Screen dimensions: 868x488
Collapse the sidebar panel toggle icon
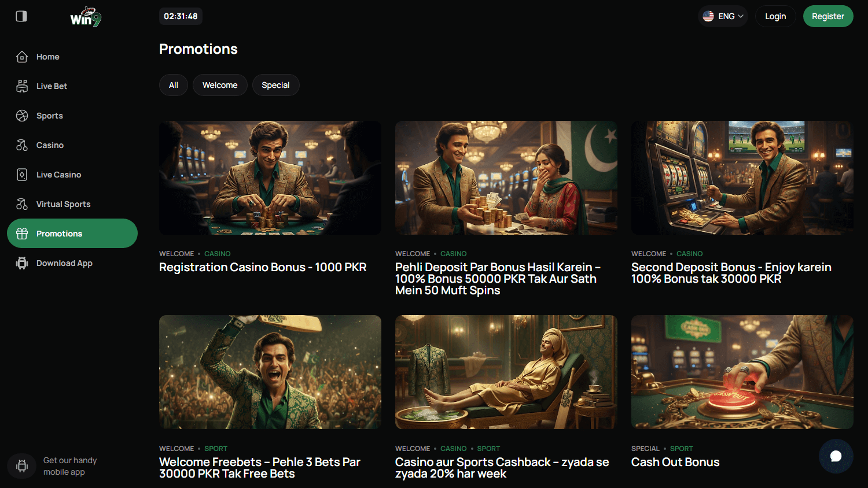(21, 16)
